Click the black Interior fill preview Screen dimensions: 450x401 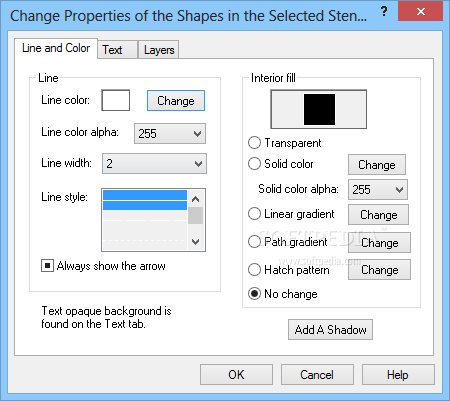click(x=319, y=109)
